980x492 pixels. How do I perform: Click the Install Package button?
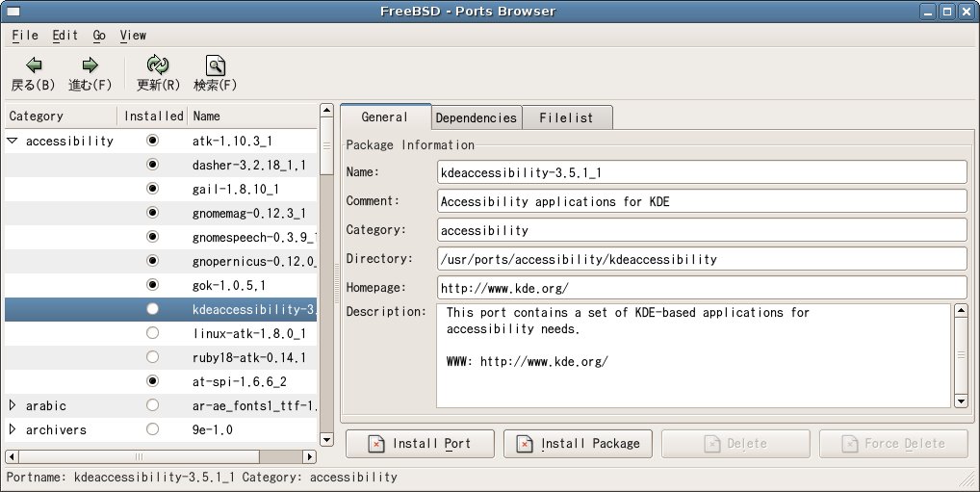click(579, 443)
